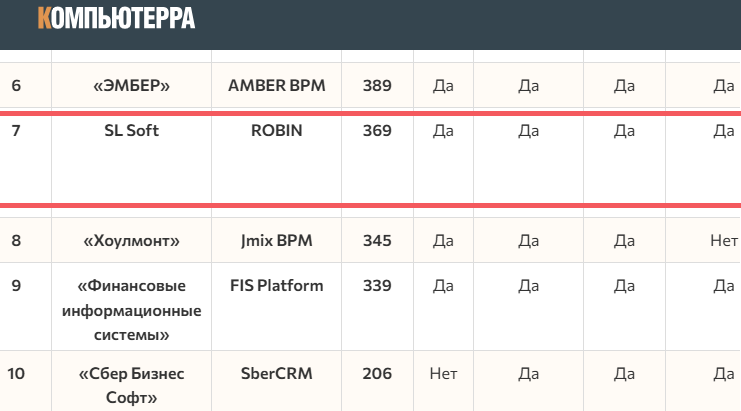Click the Компьютерра site logo
Viewport: 741px width, 411px height.
(116, 17)
